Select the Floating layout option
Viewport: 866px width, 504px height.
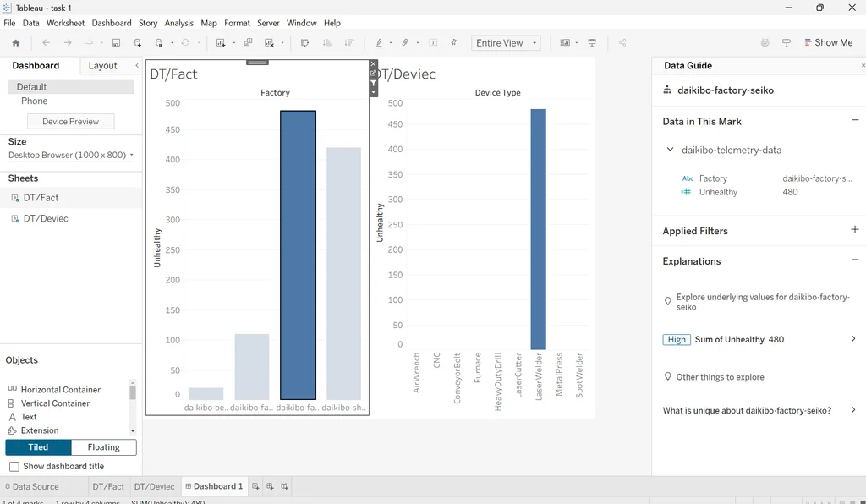[x=104, y=447]
